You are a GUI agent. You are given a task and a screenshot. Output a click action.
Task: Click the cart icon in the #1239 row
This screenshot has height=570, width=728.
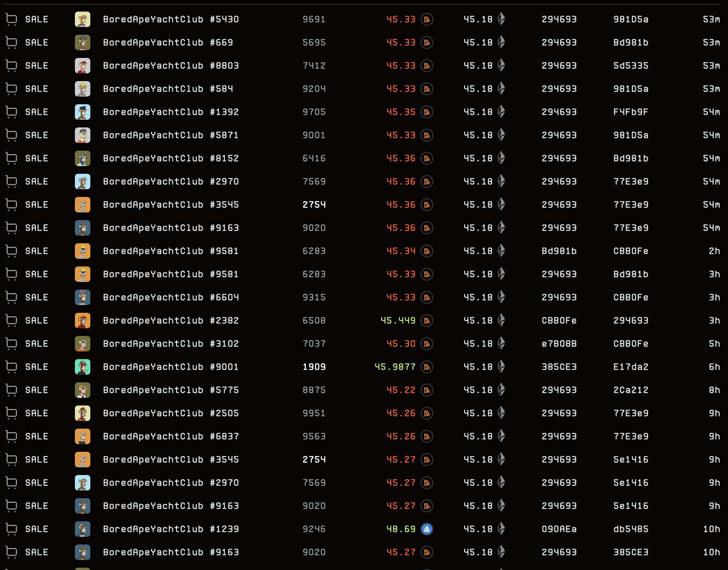tap(12, 529)
